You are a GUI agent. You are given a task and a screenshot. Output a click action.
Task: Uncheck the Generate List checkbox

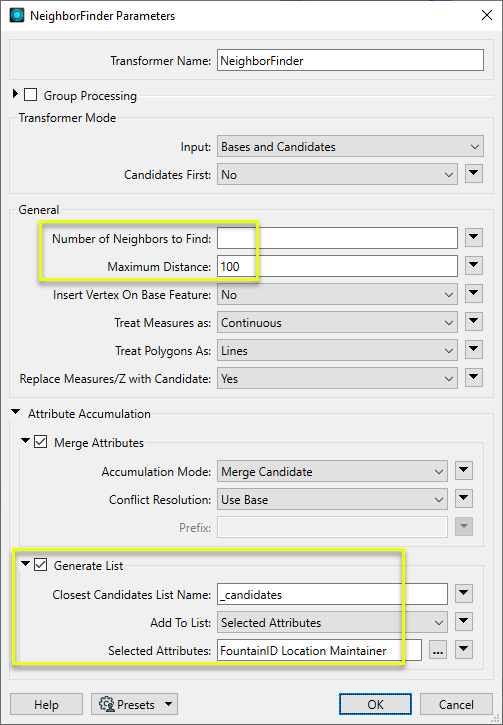pos(41,565)
